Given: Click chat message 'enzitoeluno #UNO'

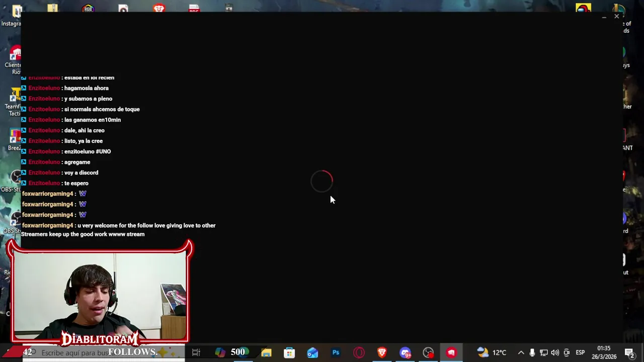Looking at the screenshot, I should click(88, 151).
